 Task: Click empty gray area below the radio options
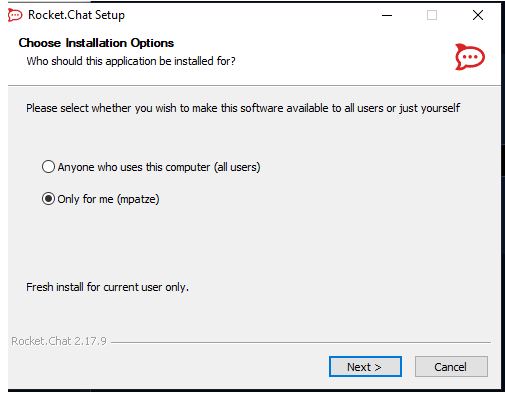click(253, 243)
